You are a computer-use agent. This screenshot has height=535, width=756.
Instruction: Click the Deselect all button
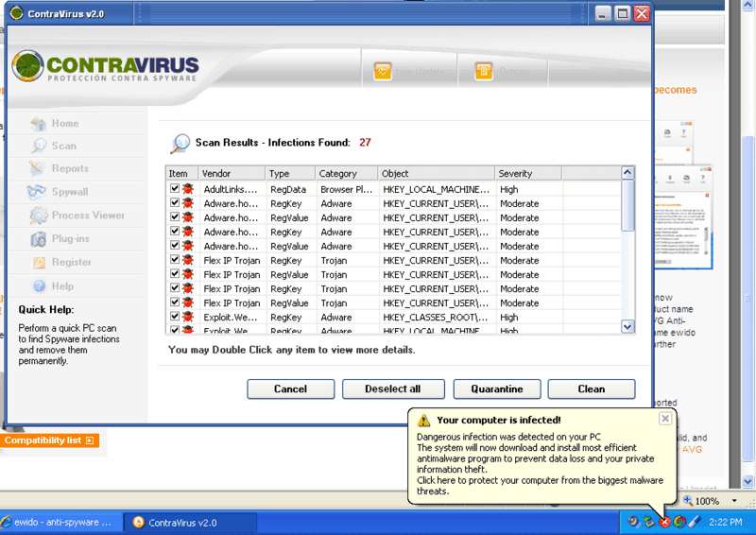click(x=393, y=388)
